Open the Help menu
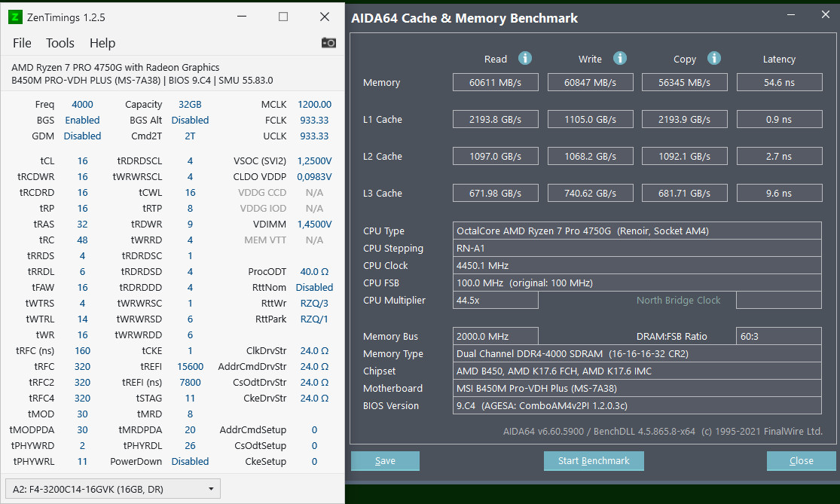This screenshot has width=840, height=504. pyautogui.click(x=102, y=43)
